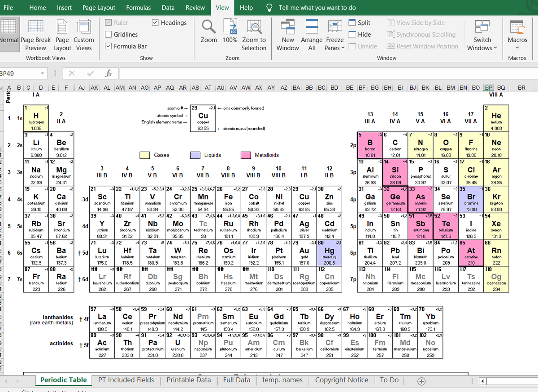This screenshot has height=392, width=538.
Task: Click Hide window button
Action: [x=360, y=35]
